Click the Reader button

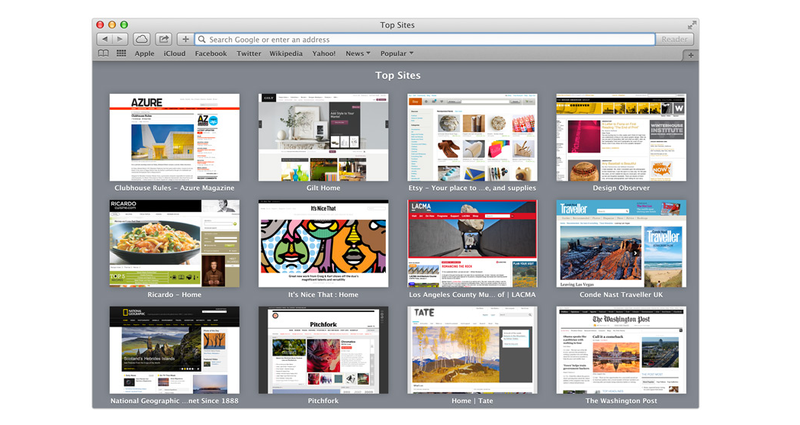(674, 39)
